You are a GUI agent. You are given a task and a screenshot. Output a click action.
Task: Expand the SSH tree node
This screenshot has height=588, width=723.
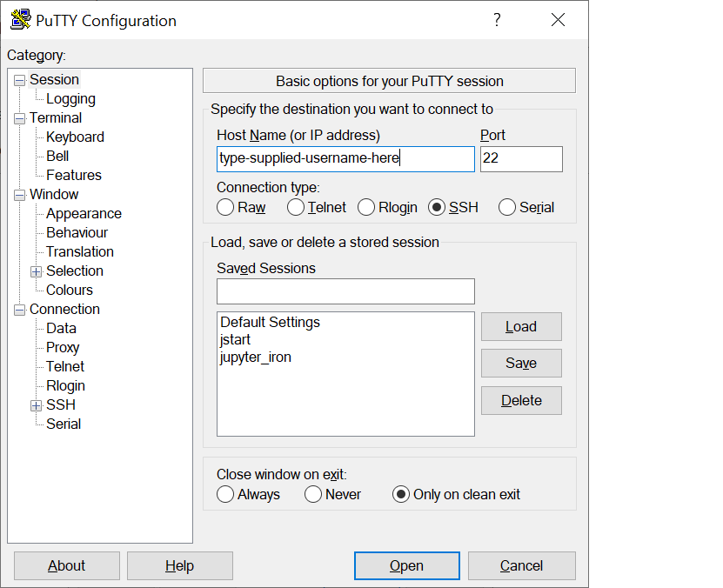[x=36, y=405]
